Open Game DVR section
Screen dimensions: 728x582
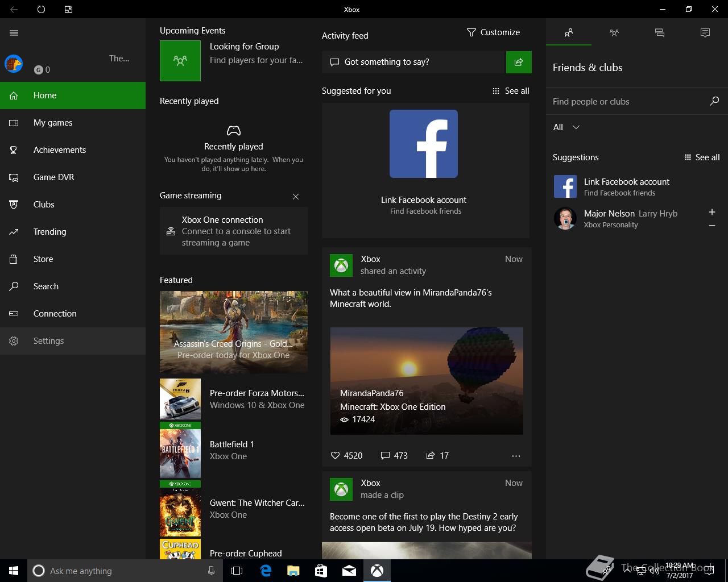(73, 177)
